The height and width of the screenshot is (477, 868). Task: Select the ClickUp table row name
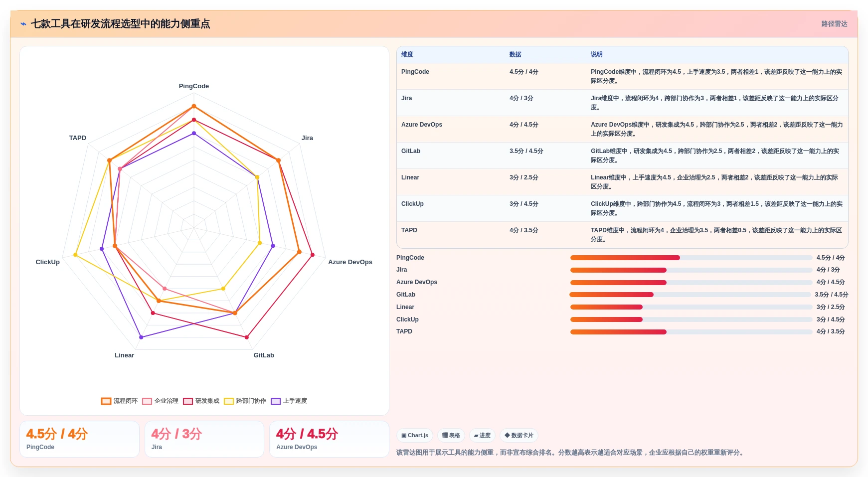(412, 204)
